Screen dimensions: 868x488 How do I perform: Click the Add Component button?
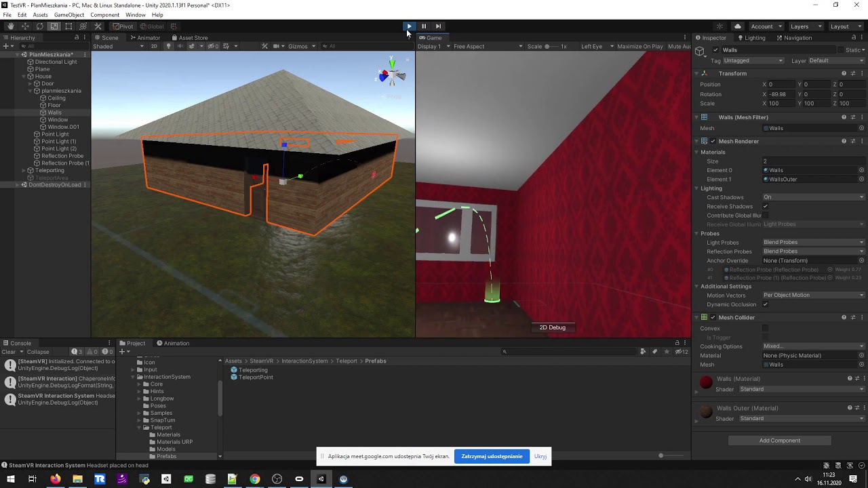[780, 441]
